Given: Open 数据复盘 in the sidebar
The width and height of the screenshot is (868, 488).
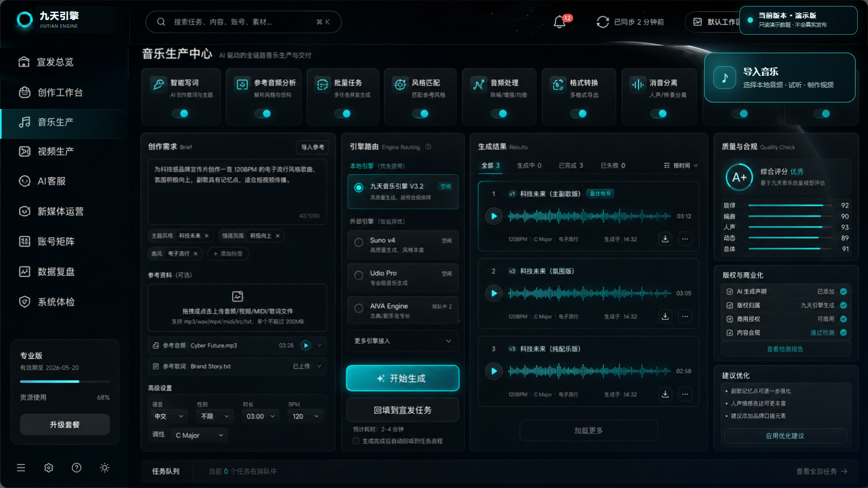Looking at the screenshot, I should (64, 272).
